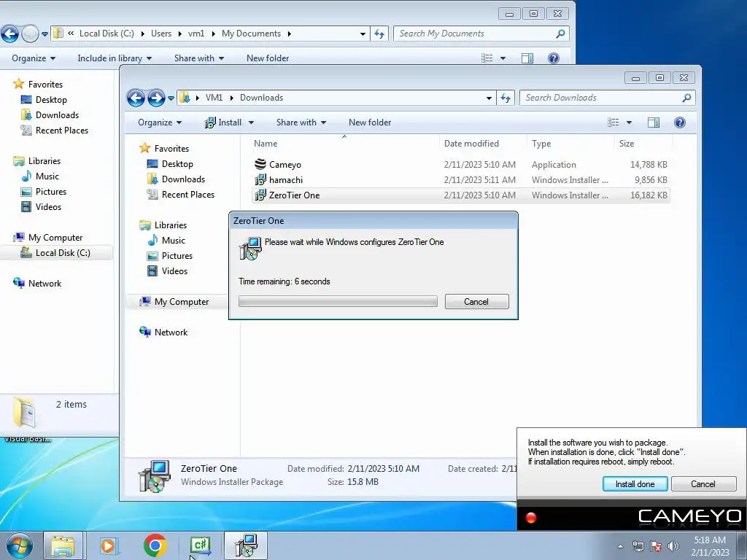Screen dimensions: 747x560
Task: Select the Cameyo application file
Action: click(285, 165)
